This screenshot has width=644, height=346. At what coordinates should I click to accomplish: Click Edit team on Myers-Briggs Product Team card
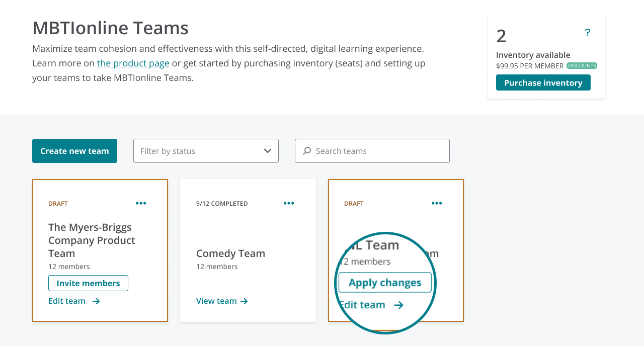pyautogui.click(x=74, y=301)
